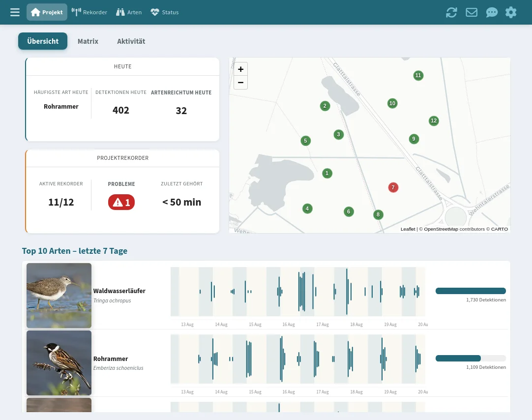Click the Rohrammer bird photo

click(x=59, y=363)
